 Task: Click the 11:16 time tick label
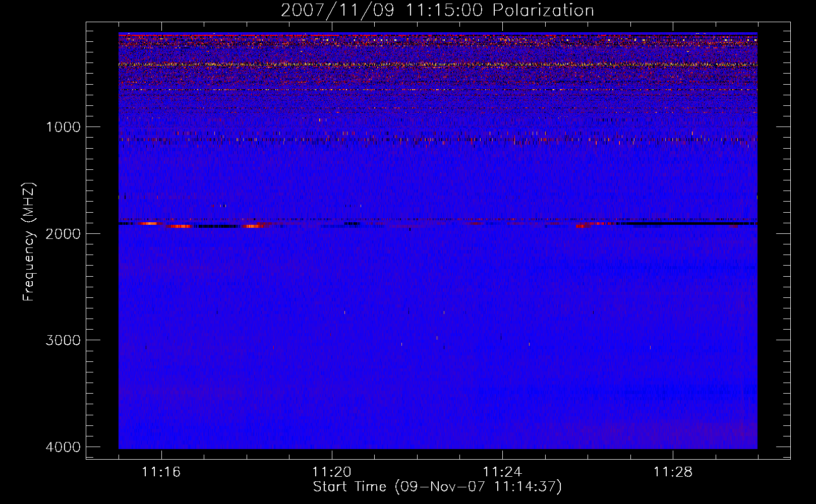[x=161, y=472]
